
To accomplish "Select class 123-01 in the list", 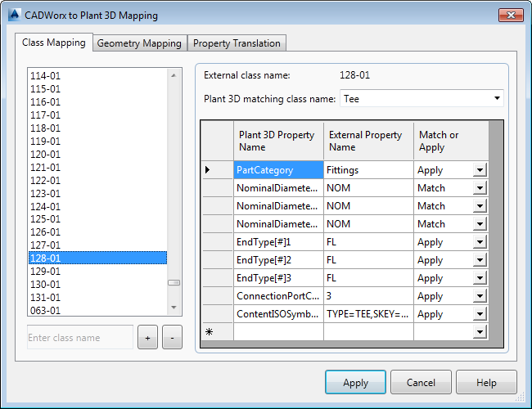I will tap(97, 193).
